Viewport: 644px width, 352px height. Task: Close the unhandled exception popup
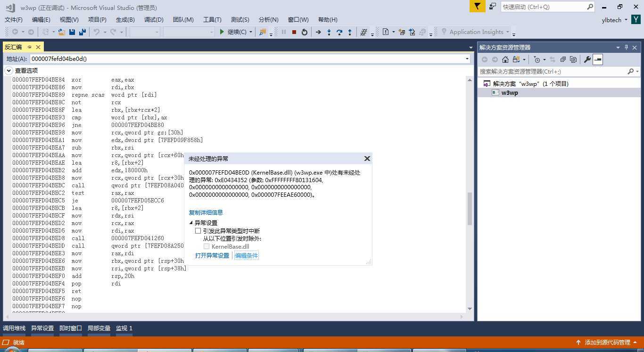point(367,159)
